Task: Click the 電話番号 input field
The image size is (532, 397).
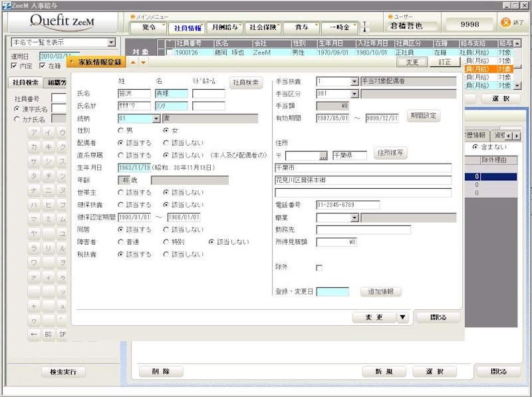Action: 348,205
